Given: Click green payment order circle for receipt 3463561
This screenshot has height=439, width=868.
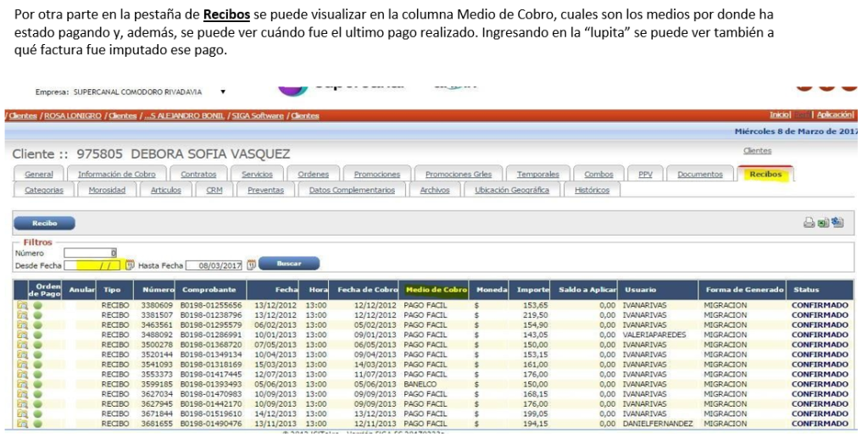Looking at the screenshot, I should tap(37, 325).
